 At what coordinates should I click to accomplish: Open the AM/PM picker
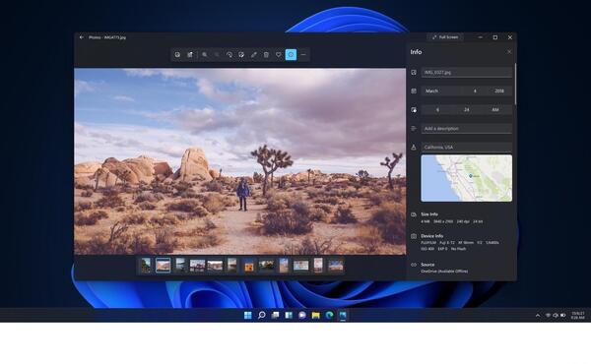(x=495, y=109)
